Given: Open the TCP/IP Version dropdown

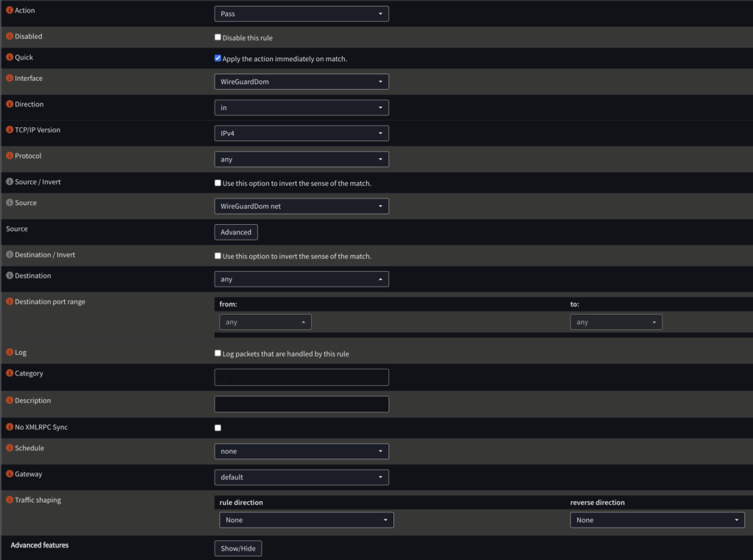Looking at the screenshot, I should [x=301, y=133].
